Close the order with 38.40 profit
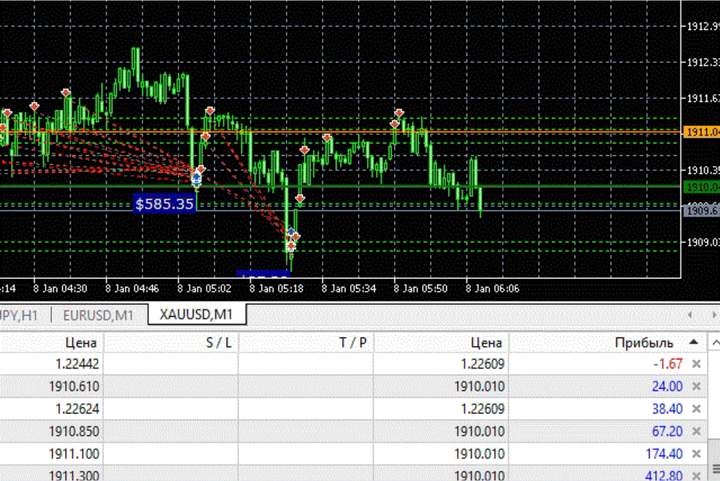The height and width of the screenshot is (481, 720). click(696, 408)
